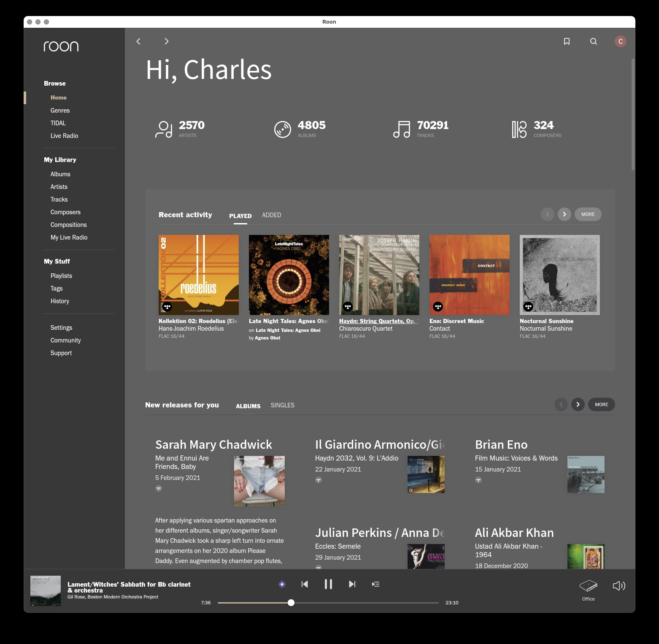Image resolution: width=659 pixels, height=644 pixels.
Task: Click the page vertical scrollbar
Action: coord(633,114)
